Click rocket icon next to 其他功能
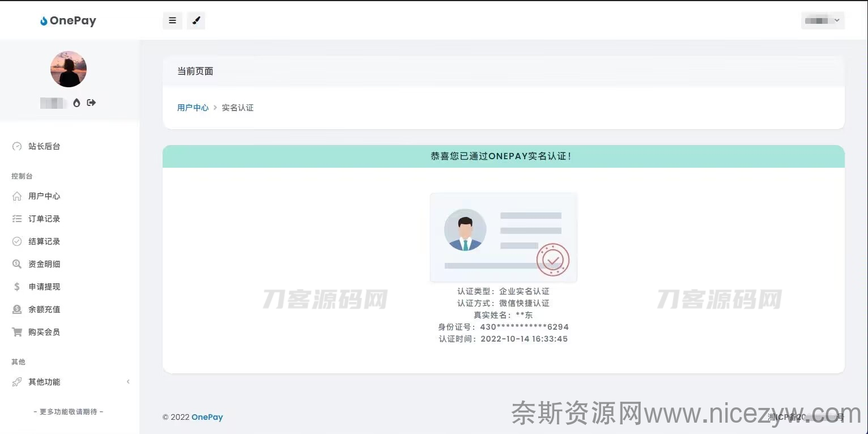 coord(17,382)
